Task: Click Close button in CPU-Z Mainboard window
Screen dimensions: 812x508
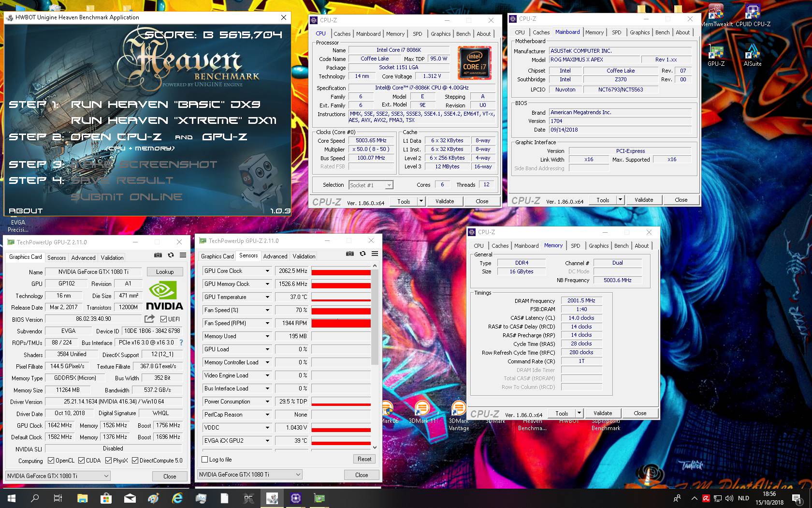Action: tap(681, 200)
